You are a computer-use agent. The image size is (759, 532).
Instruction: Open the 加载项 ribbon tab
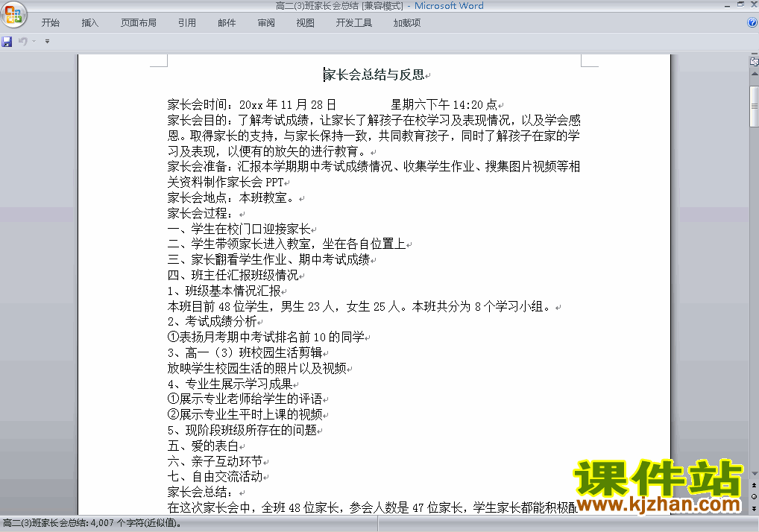click(406, 23)
